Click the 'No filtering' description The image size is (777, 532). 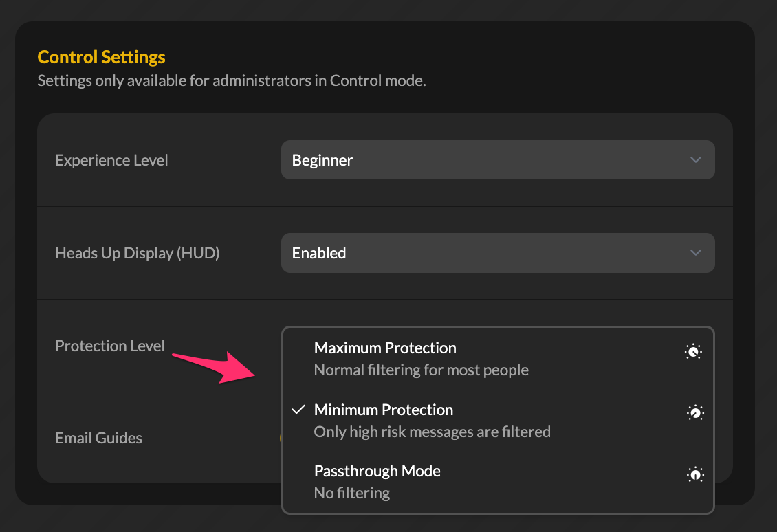(352, 493)
